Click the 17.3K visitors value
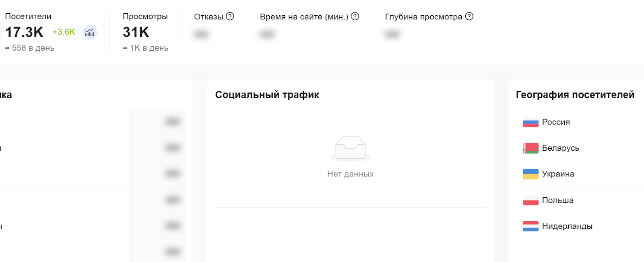Viewport: 644px width, 262px height. (x=24, y=32)
